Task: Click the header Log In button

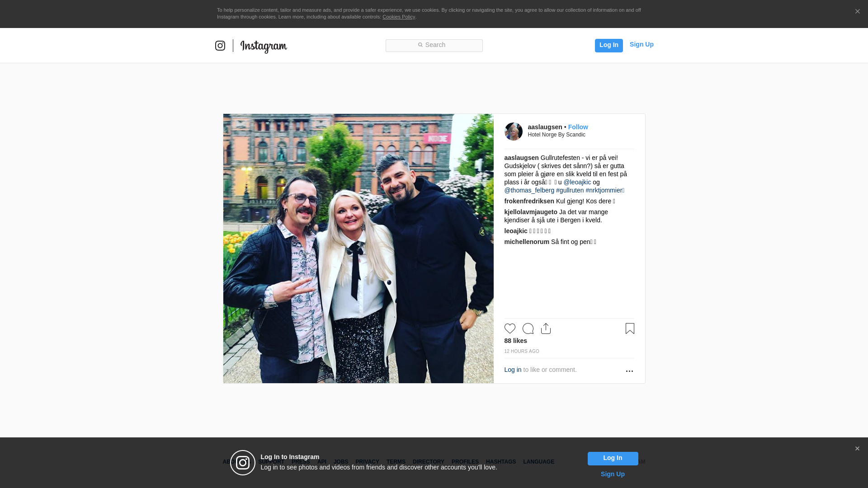Action: point(609,46)
